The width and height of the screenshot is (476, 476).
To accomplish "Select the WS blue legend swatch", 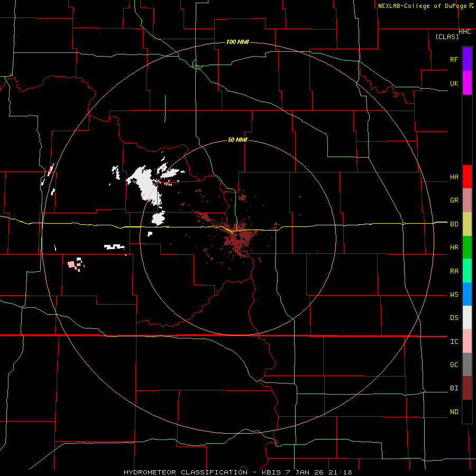I will (467, 294).
